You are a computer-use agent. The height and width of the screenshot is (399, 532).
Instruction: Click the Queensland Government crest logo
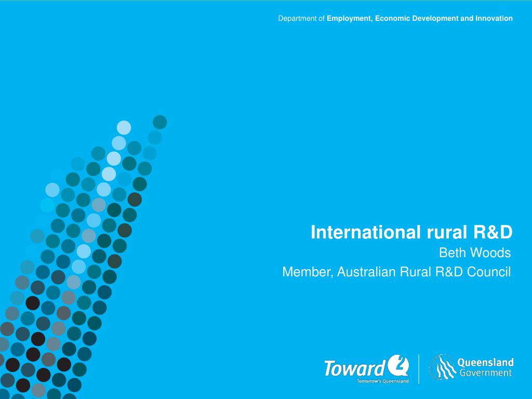point(443,367)
